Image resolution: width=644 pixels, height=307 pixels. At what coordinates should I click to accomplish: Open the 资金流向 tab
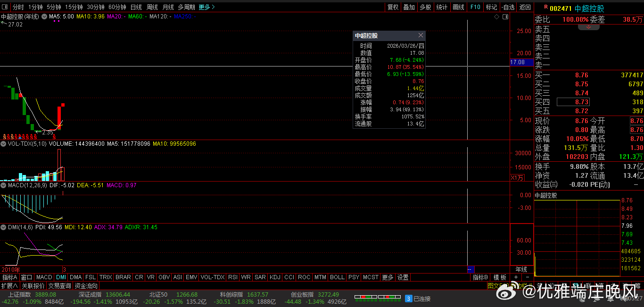86,286
